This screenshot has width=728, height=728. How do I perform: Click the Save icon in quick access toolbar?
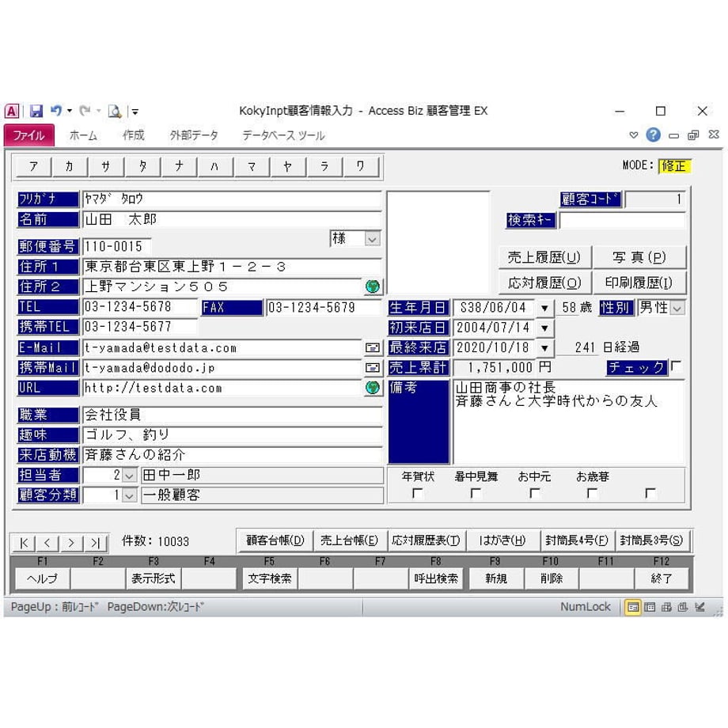coord(36,111)
